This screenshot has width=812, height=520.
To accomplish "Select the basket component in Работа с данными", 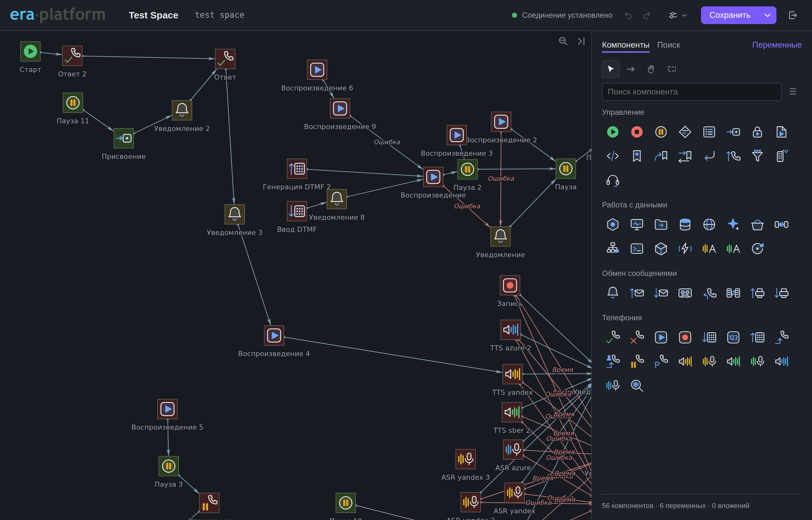I will pyautogui.click(x=757, y=224).
